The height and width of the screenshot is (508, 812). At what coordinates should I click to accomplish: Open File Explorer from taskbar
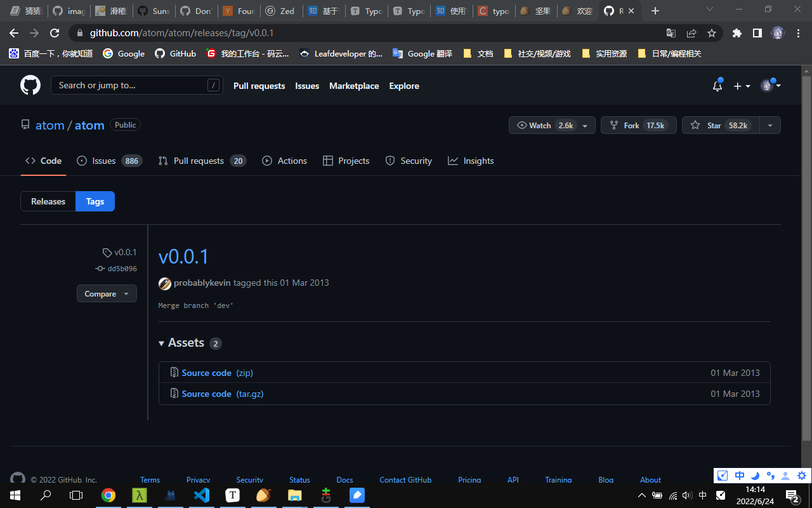click(295, 495)
